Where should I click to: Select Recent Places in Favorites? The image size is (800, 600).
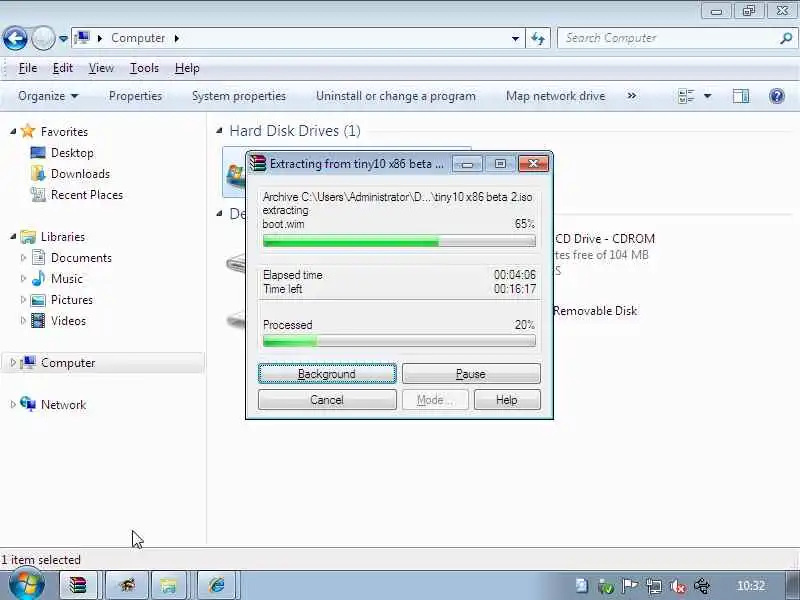(x=87, y=194)
